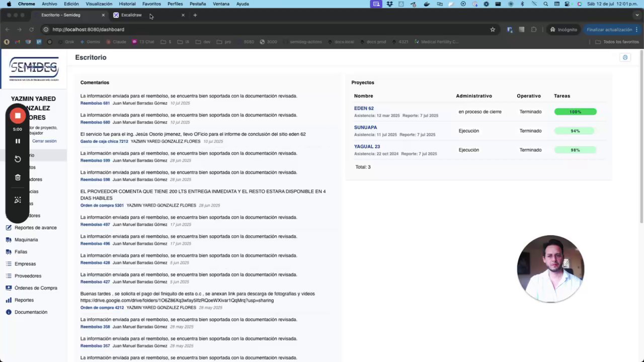644x362 pixels.
Task: Click the Documentación info icon
Action: (9, 312)
